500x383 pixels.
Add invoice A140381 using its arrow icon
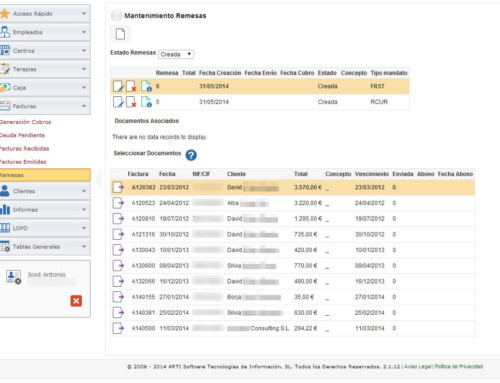tap(118, 313)
